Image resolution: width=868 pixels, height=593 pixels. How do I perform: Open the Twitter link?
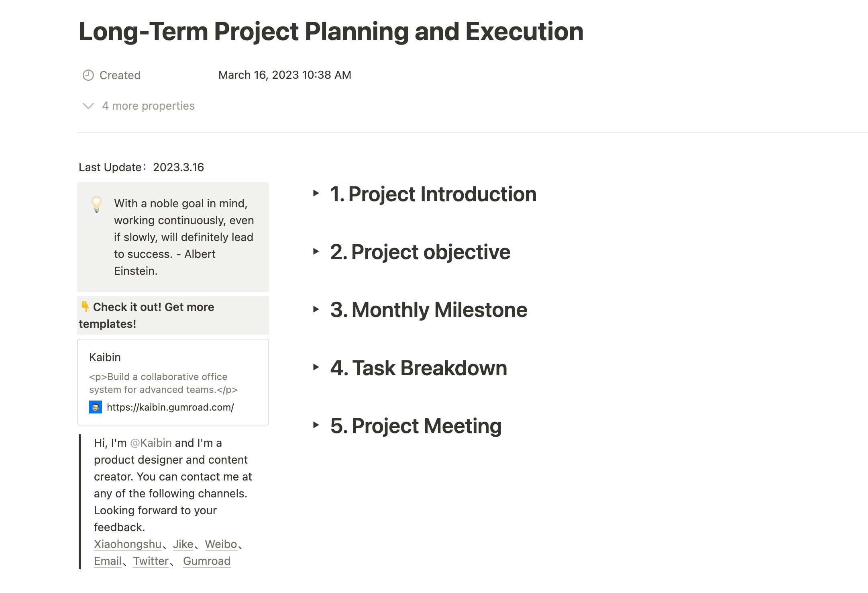151,561
